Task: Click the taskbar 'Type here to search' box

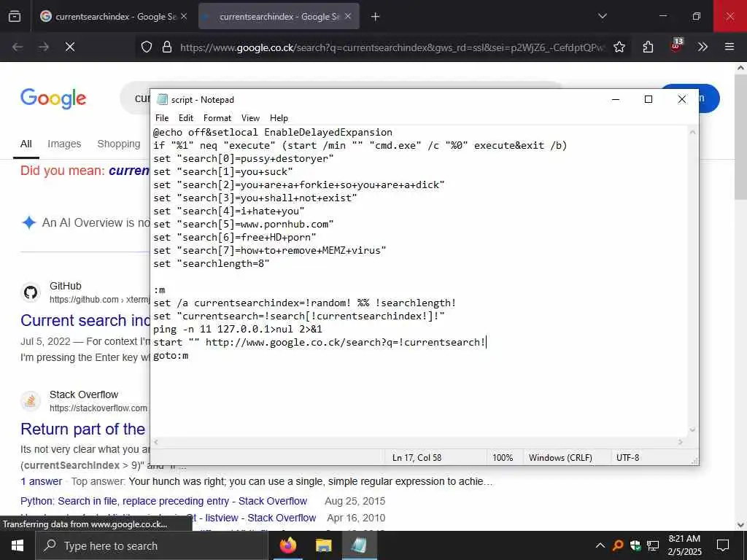Action: pos(152,545)
